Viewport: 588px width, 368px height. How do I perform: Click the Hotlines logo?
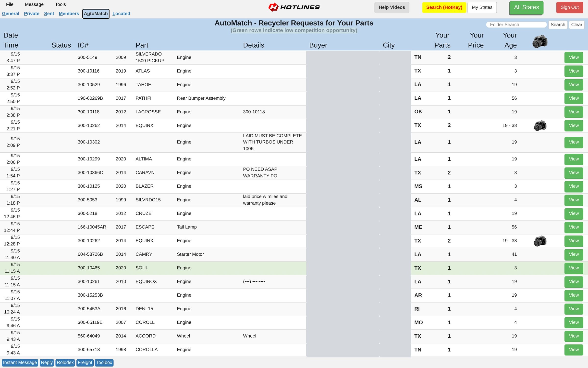pos(294,7)
